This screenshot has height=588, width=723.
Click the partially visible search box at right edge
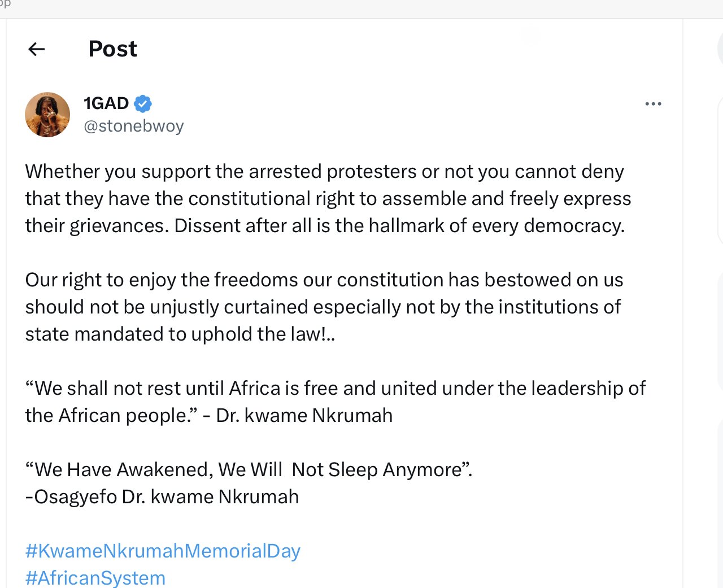tap(720, 49)
